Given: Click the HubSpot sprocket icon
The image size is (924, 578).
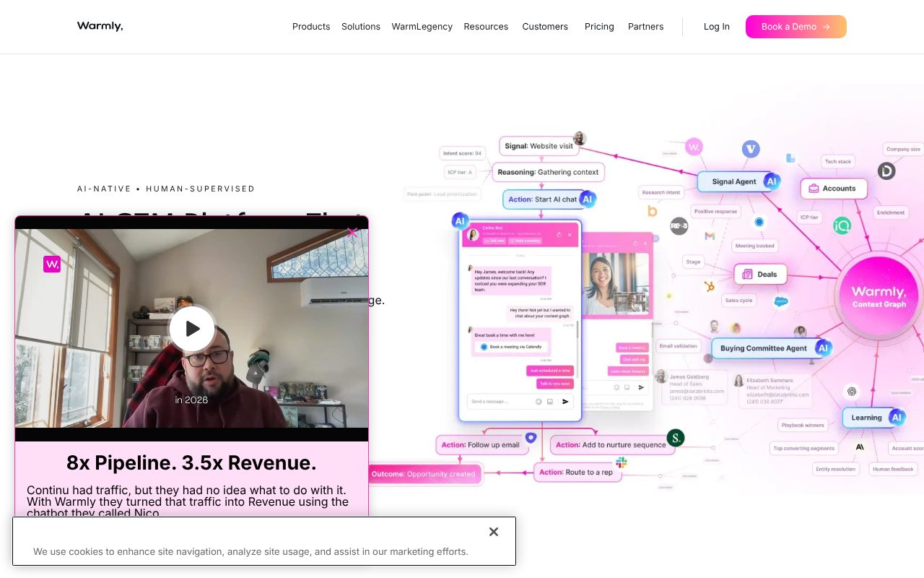Looking at the screenshot, I should click(709, 285).
